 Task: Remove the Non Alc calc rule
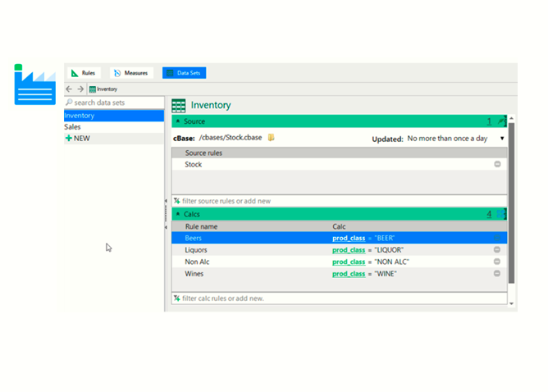point(497,262)
